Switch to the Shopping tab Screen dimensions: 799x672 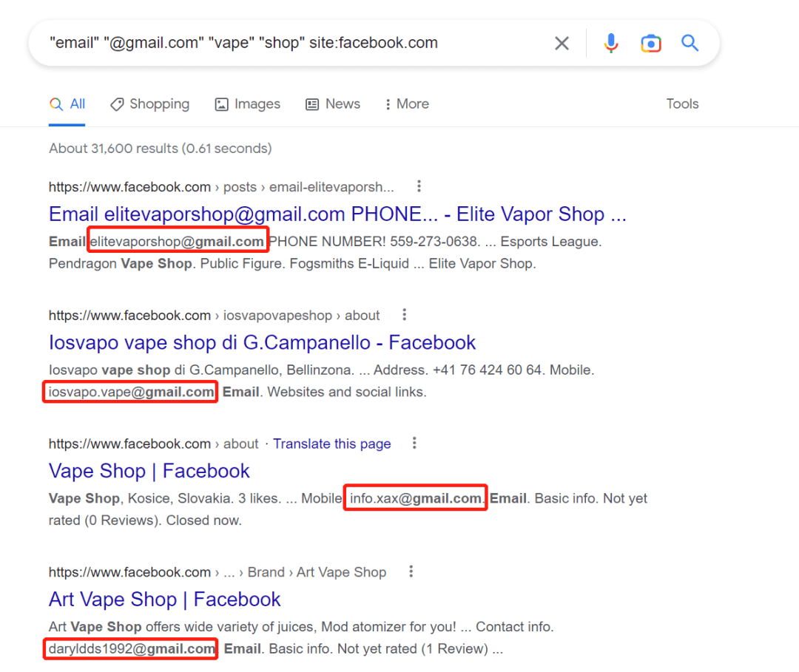pyautogui.click(x=149, y=104)
